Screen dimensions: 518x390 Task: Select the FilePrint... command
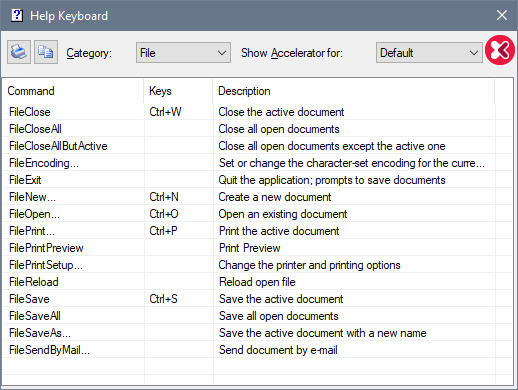pyautogui.click(x=32, y=231)
